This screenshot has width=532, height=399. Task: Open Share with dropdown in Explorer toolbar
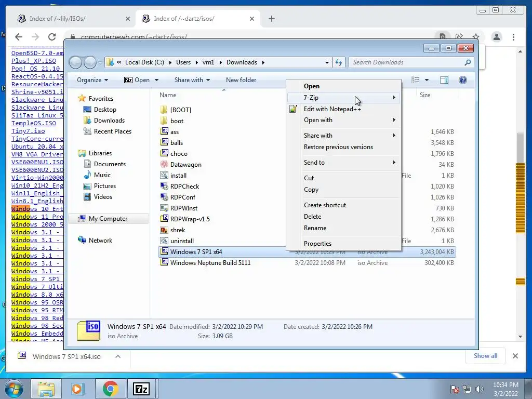[x=192, y=80]
